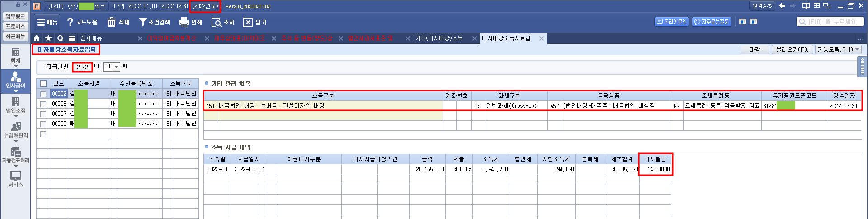Click the back arrow in title bar
The width and height of the screenshot is (868, 219).
[782, 6]
